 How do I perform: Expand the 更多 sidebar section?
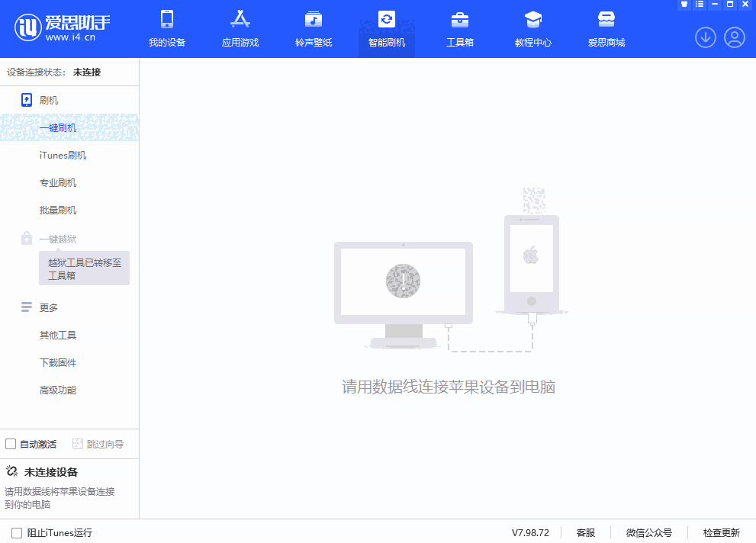tap(48, 307)
